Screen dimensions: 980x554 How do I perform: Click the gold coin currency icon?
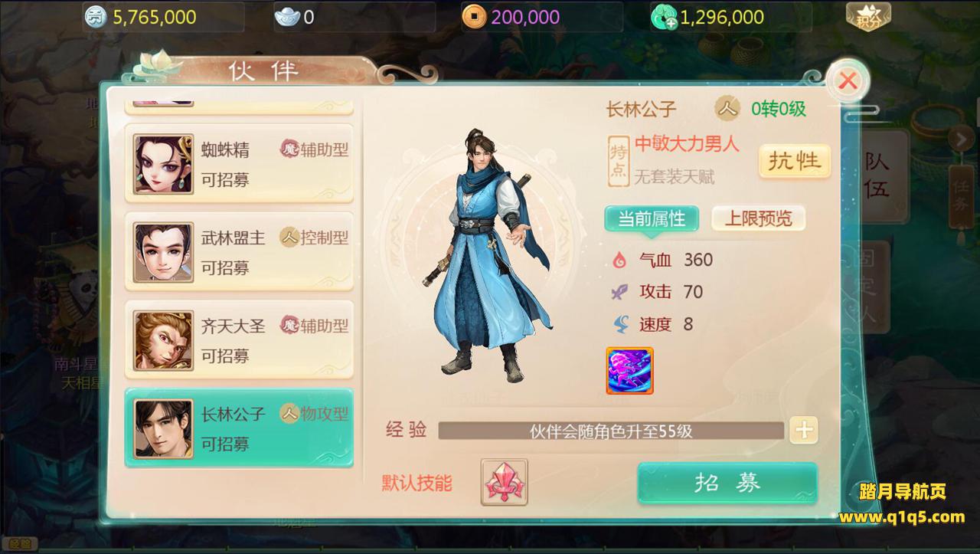pos(475,17)
